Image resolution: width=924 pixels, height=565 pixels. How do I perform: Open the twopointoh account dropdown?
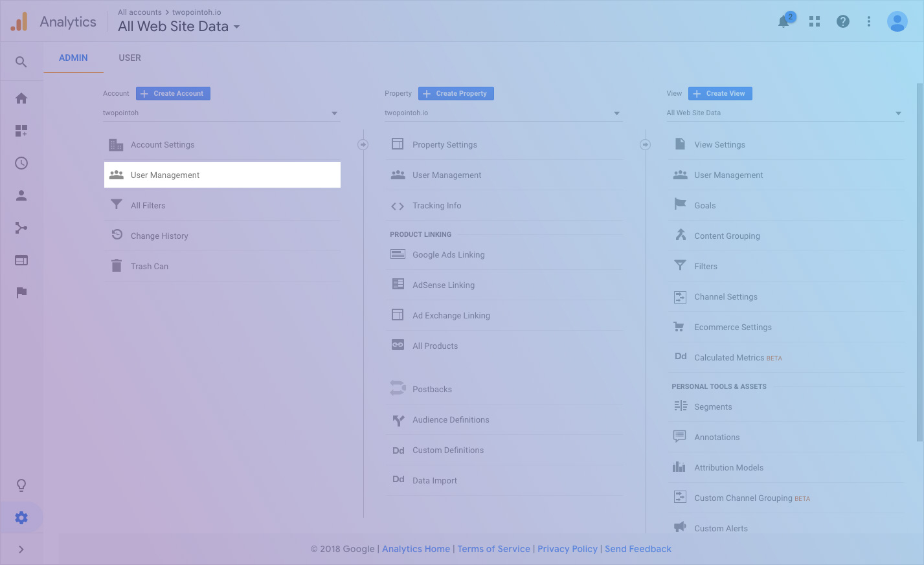[221, 113]
